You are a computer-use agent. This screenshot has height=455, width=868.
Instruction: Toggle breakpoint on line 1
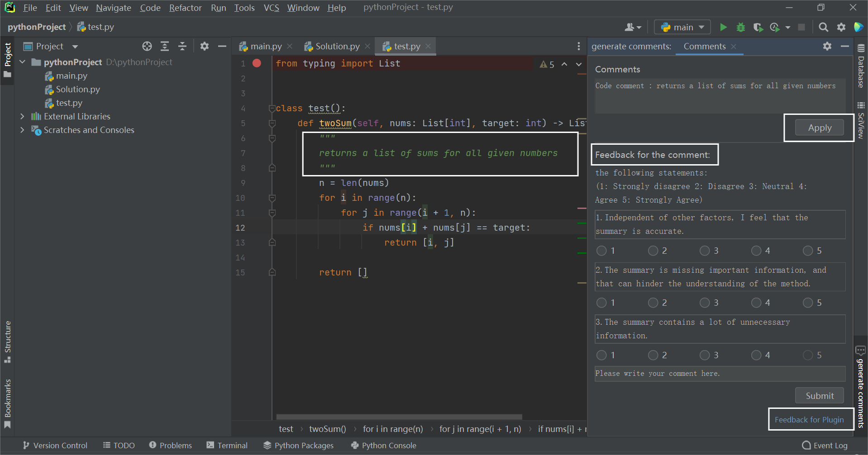(257, 63)
